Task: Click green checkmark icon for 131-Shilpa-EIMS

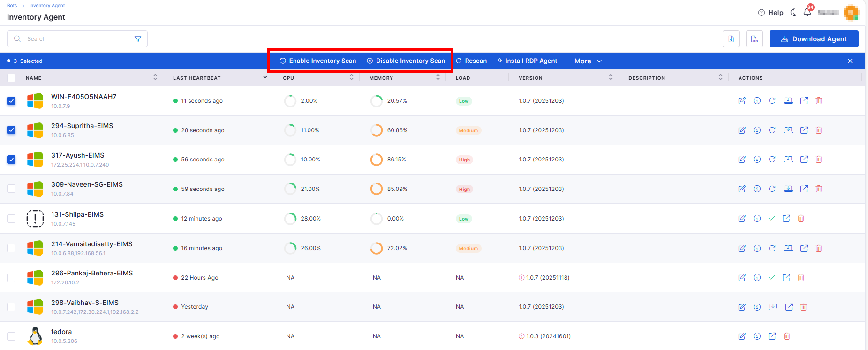Action: tap(772, 219)
